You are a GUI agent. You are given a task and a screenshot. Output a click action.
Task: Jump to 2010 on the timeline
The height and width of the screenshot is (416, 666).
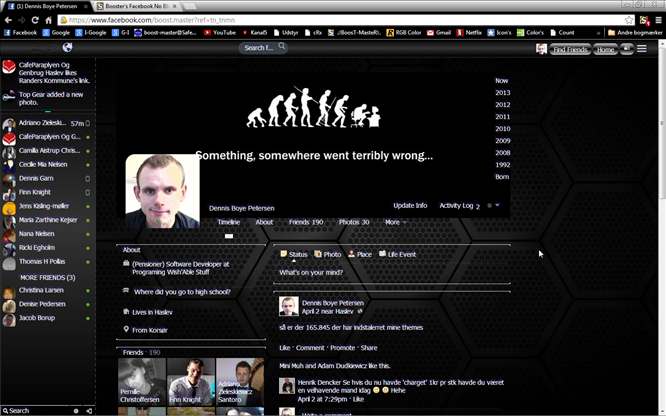click(502, 129)
